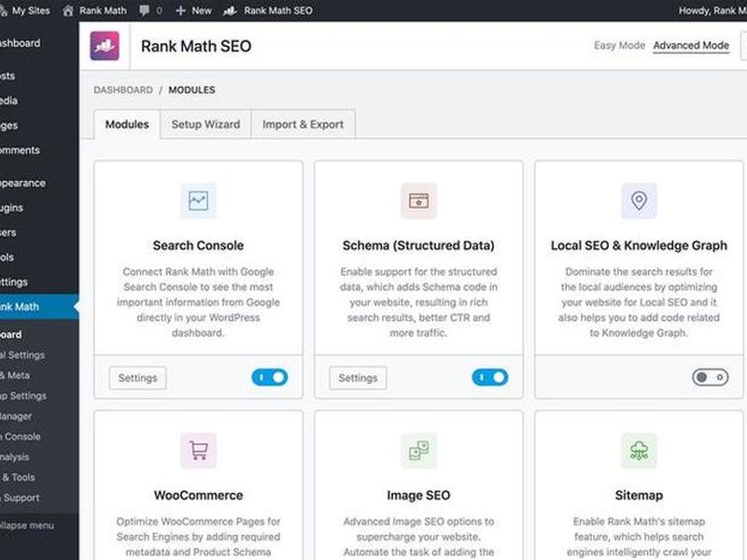This screenshot has width=747, height=560.
Task: Click the Schema (Structured Data) card title
Action: [x=418, y=245]
